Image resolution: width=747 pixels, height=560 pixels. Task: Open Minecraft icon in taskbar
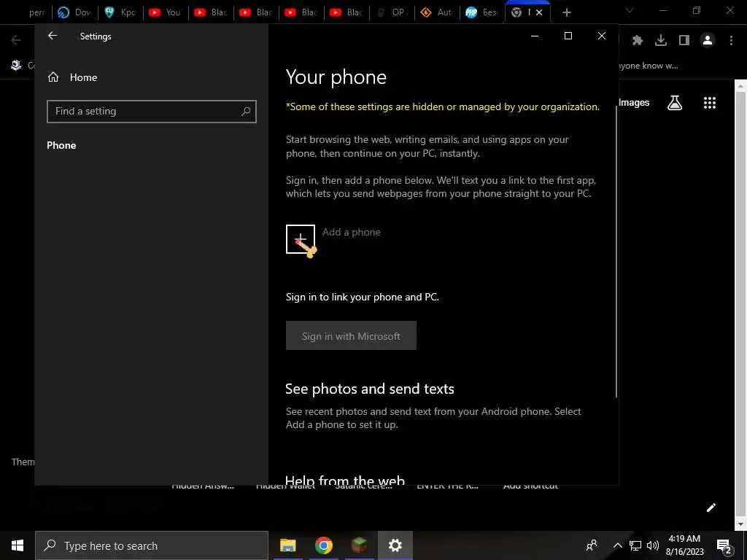tap(359, 545)
